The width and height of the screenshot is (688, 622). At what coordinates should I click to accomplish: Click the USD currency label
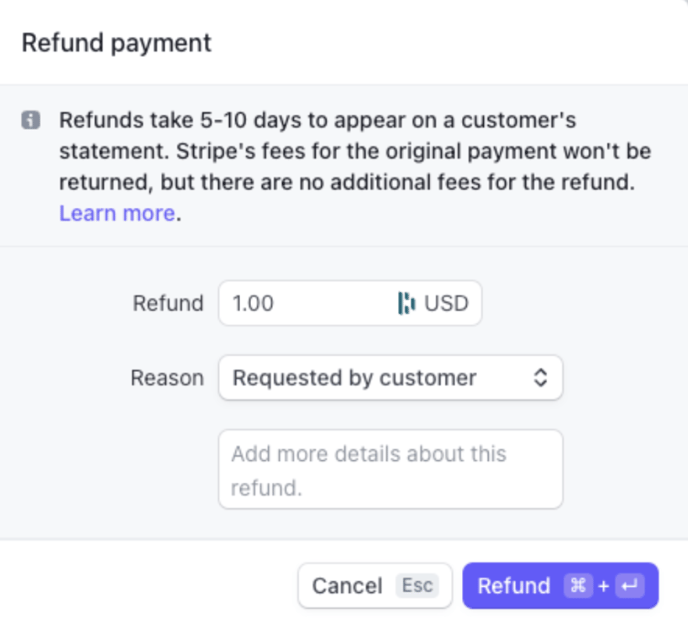446,303
